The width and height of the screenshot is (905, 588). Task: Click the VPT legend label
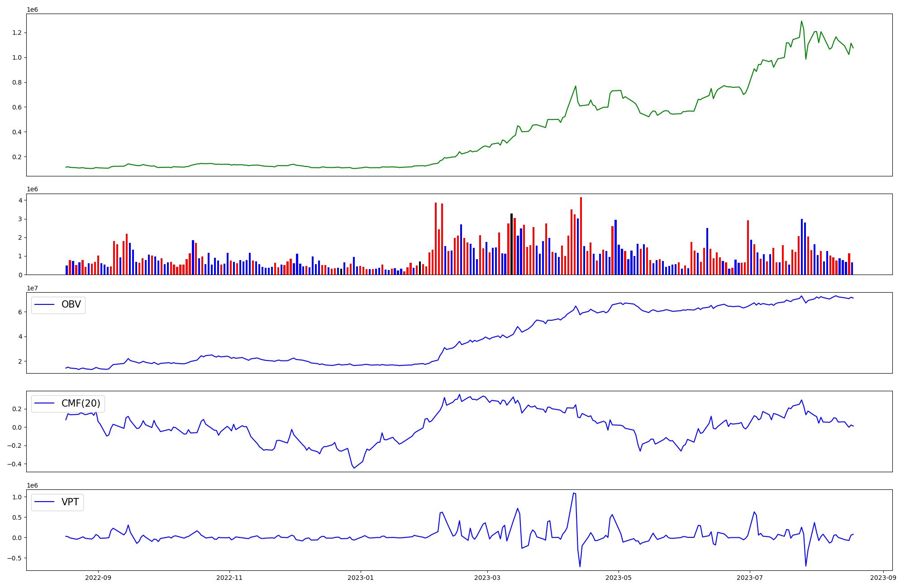click(70, 502)
